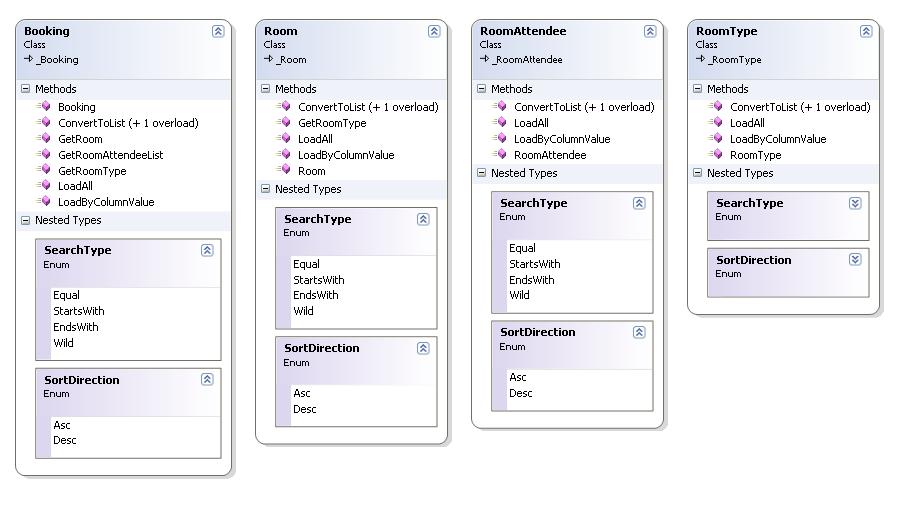The image size is (899, 510).
Task: Collapse the Booking class shape with chevron
Action: 218,31
